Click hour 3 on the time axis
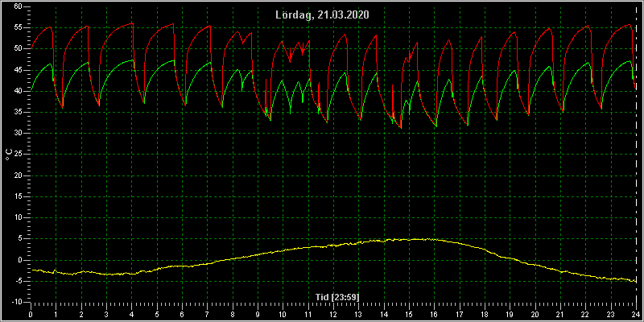Viewport: 644px width, 322px height. (x=106, y=314)
